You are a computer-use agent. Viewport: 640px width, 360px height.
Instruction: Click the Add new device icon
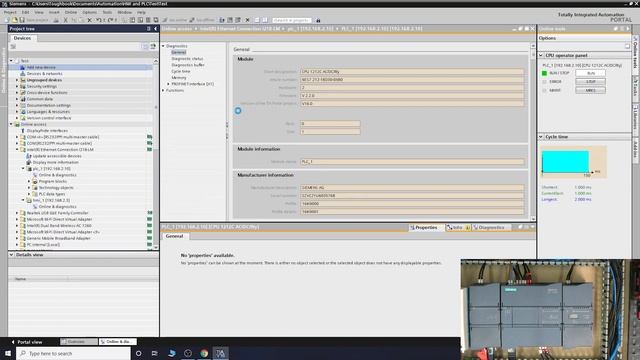click(x=22, y=67)
